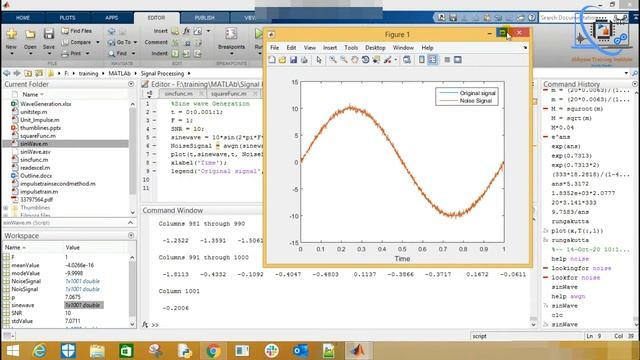Switch to the HOME ribbon tab
This screenshot has width=640, height=360.
tap(23, 18)
